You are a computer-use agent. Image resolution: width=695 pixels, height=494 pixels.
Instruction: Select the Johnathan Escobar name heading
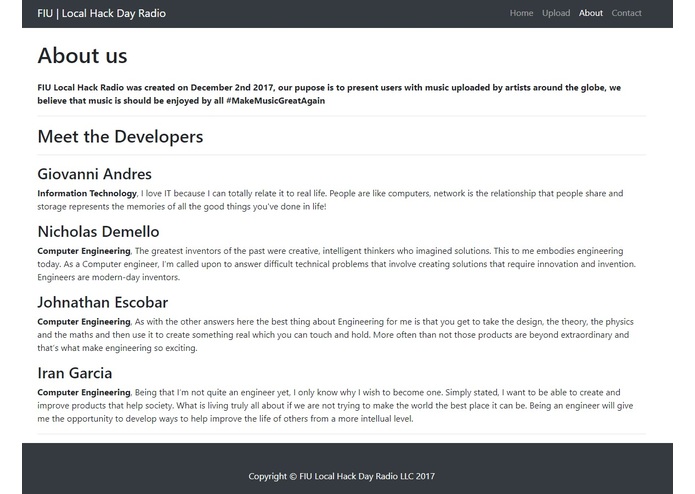103,302
